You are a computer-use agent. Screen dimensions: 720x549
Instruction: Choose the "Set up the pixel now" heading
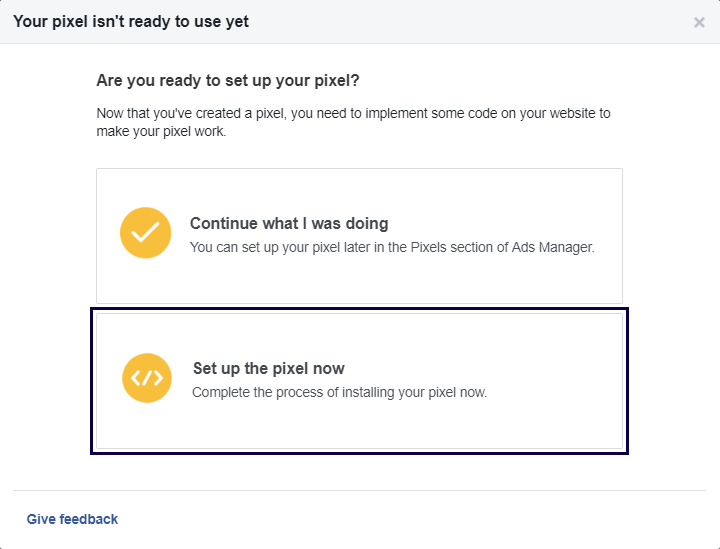coord(268,369)
